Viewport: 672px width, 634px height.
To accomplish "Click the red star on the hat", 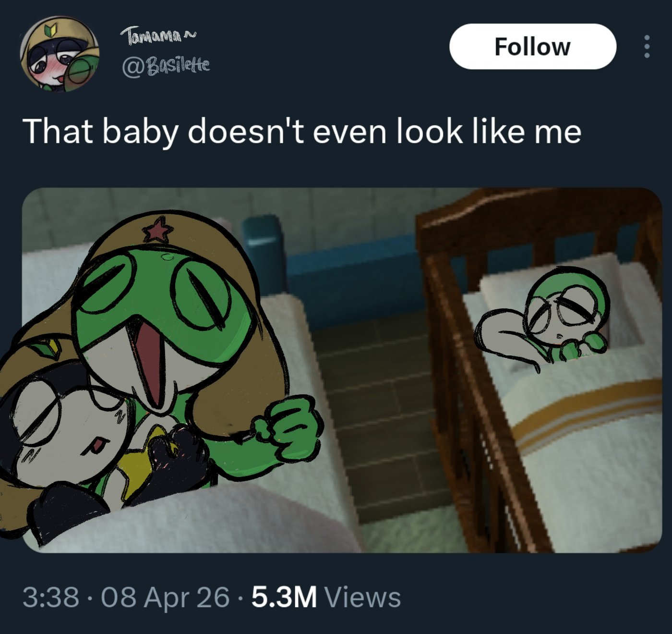I will click(157, 230).
